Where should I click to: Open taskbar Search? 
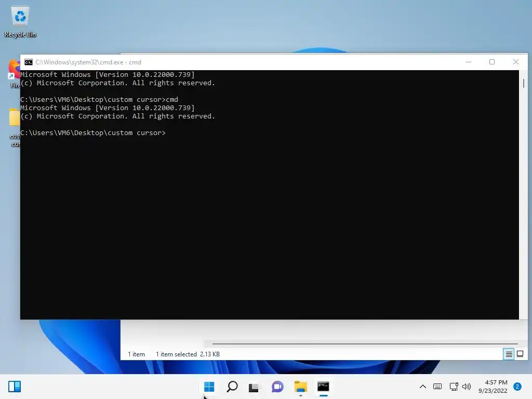(232, 387)
